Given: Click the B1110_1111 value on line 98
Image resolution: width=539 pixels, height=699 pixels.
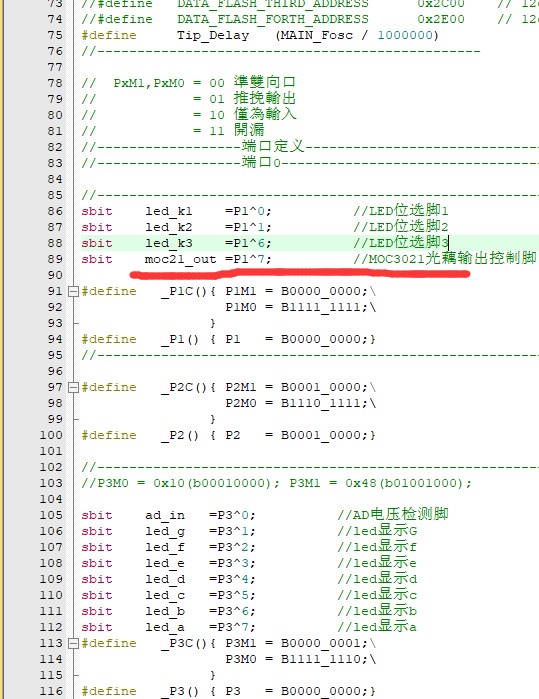Looking at the screenshot, I should tap(320, 403).
